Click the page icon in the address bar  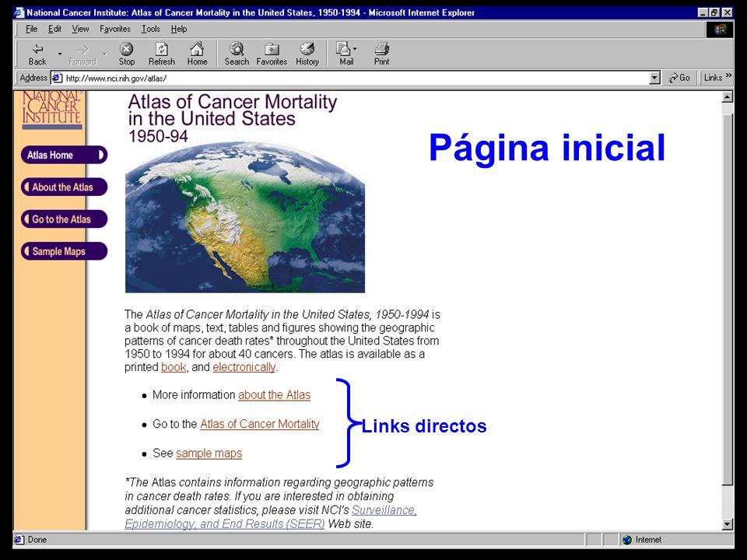coord(57,78)
